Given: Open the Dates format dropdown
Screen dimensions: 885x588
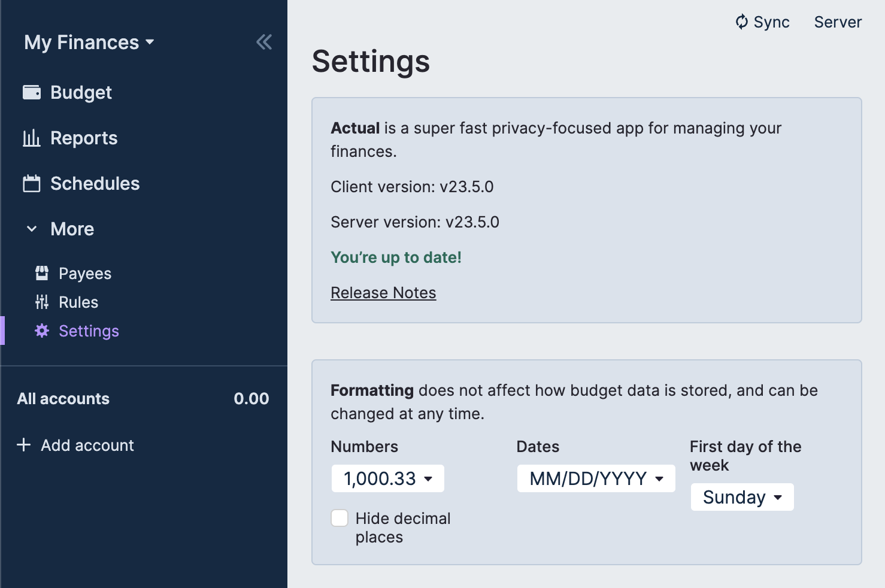Looking at the screenshot, I should [x=596, y=478].
